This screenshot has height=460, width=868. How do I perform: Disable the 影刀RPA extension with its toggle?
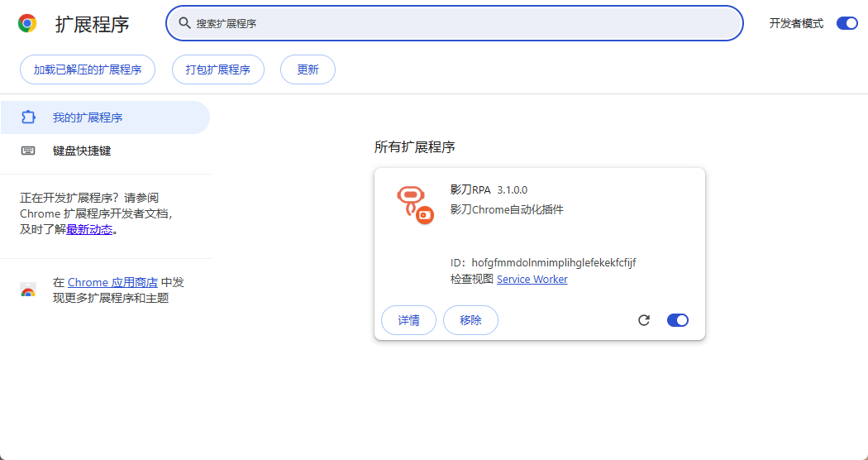coord(677,320)
